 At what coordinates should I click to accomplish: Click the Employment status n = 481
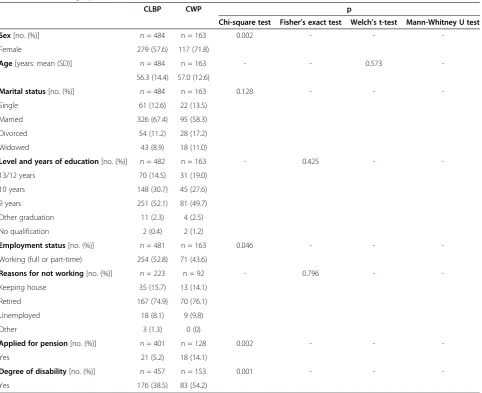(152, 245)
